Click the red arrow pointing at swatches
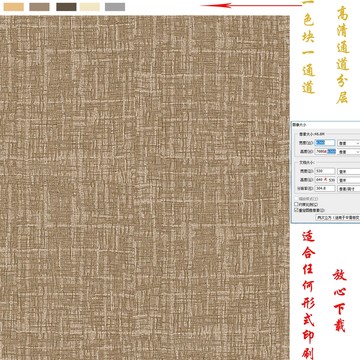 coord(252,5)
